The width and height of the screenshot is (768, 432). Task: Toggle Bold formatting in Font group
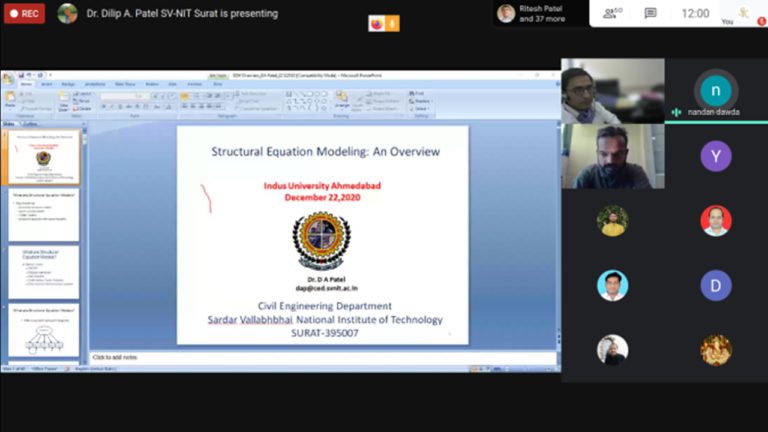click(104, 107)
